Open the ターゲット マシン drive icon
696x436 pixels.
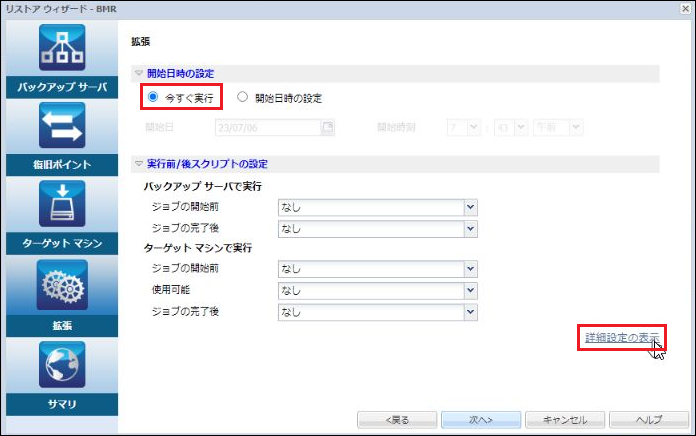62,203
